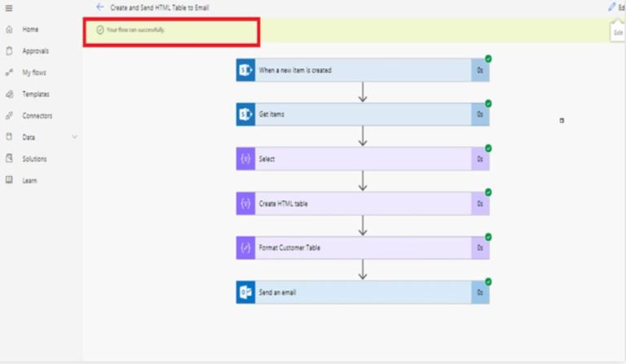Viewport: 626px width, 364px height.
Task: Click the My flows icon
Action: [9, 72]
